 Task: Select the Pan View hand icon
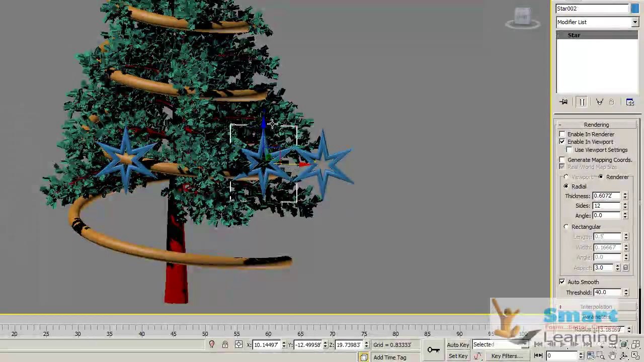pyautogui.click(x=612, y=356)
